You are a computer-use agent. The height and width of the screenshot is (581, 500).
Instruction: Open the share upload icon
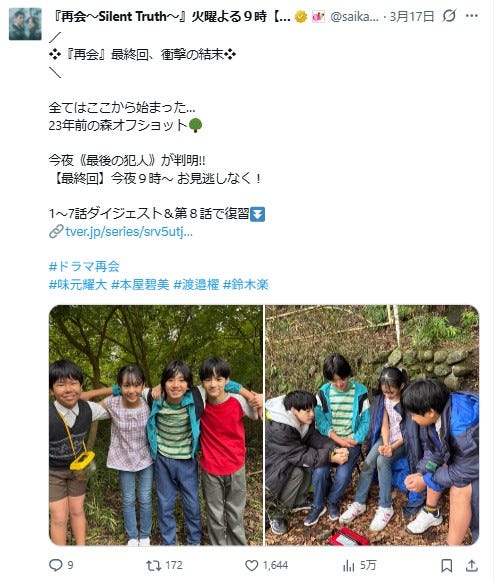[471, 565]
